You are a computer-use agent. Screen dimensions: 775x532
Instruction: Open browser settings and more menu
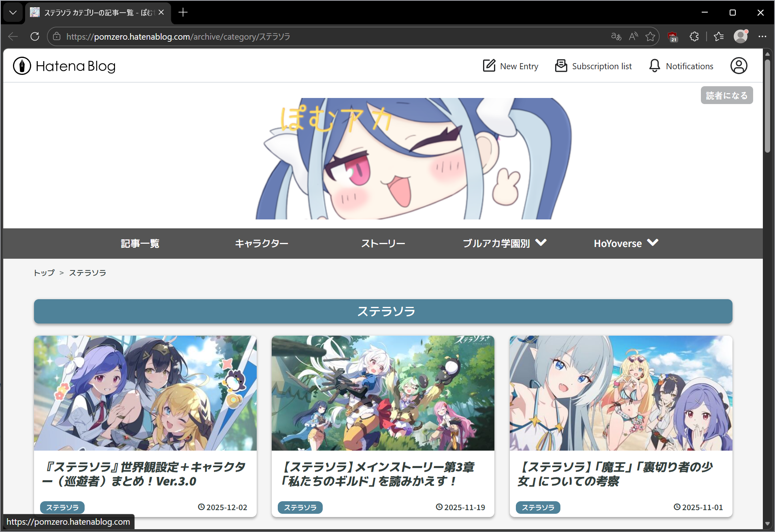click(762, 36)
